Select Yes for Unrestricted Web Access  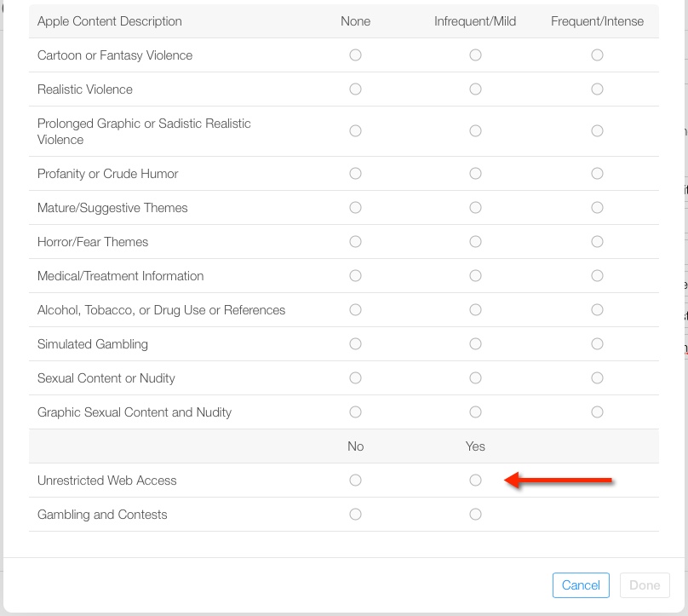[475, 481]
